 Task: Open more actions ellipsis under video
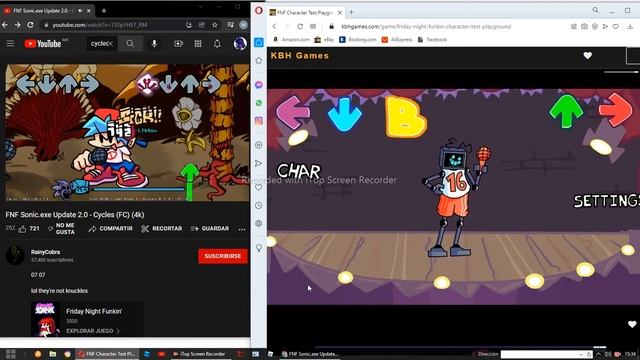pos(242,229)
